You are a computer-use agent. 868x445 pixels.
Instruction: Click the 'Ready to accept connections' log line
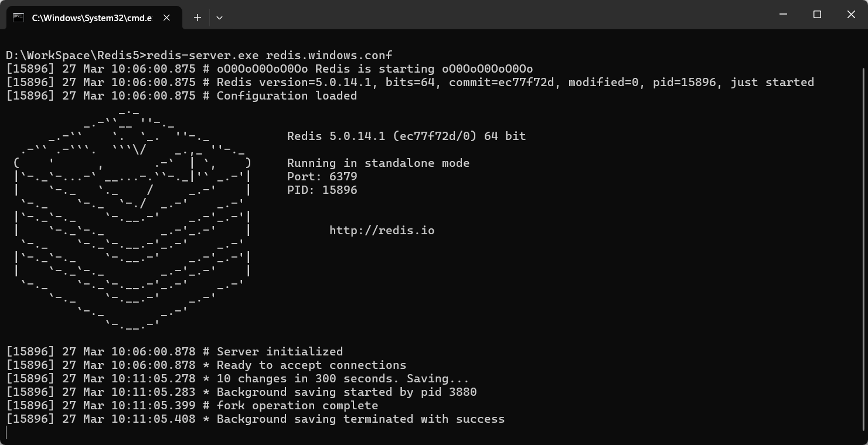pyautogui.click(x=206, y=365)
